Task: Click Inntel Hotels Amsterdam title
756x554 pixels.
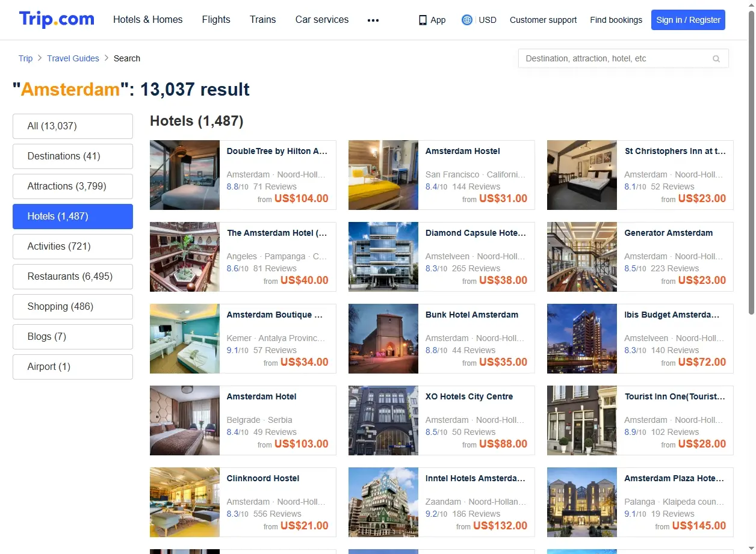Action: click(x=476, y=478)
